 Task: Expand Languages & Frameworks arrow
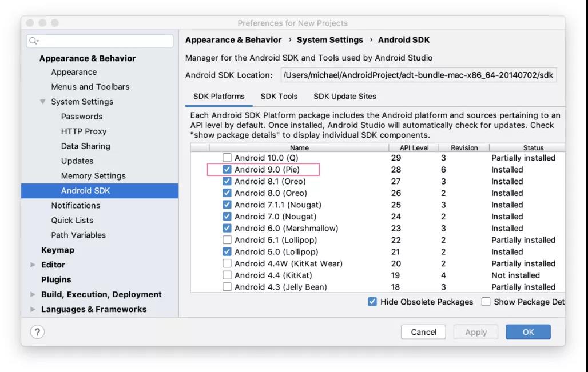pos(33,309)
